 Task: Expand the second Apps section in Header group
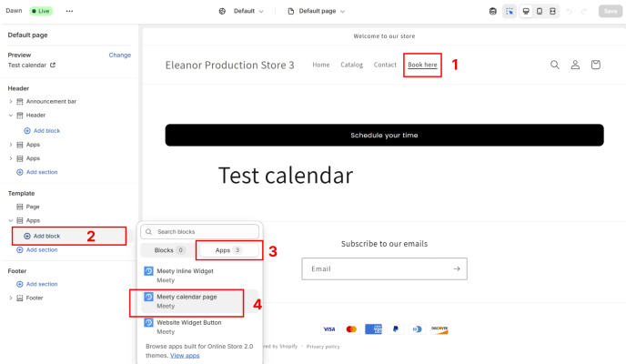point(11,158)
